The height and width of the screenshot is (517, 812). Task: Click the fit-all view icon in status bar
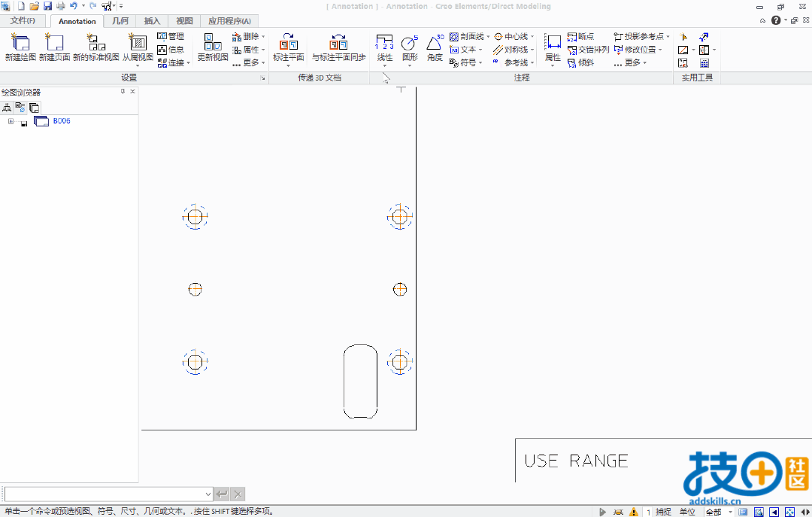pyautogui.click(x=789, y=512)
